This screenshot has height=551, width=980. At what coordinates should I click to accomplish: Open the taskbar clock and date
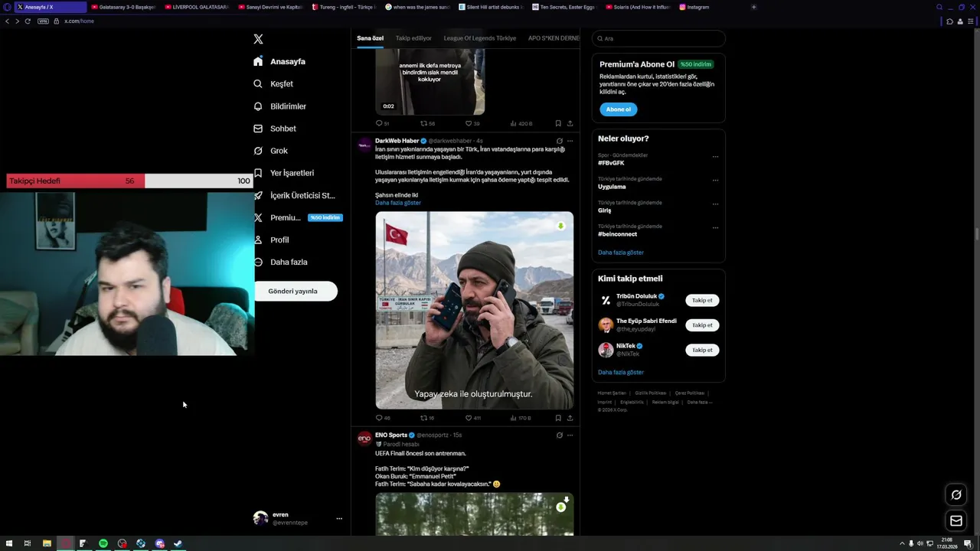coord(948,543)
